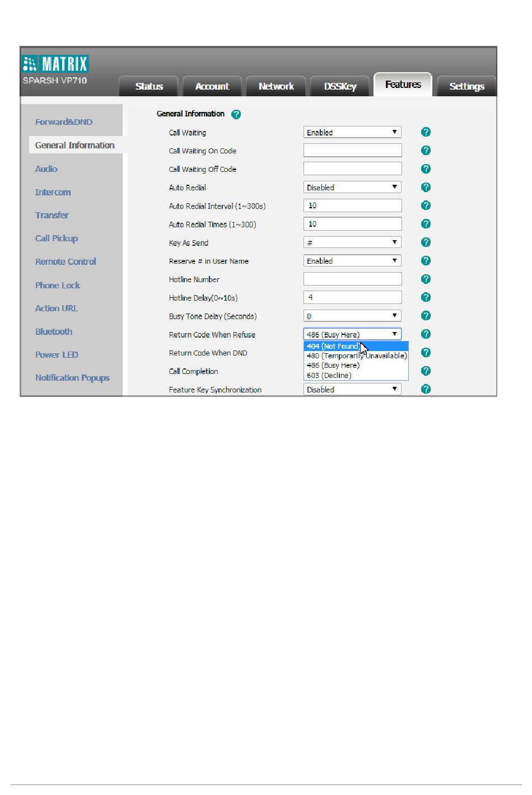Screen dimensions: 532x795
Task: Focus the Auto Redial Interval field
Action: pyautogui.click(x=352, y=205)
